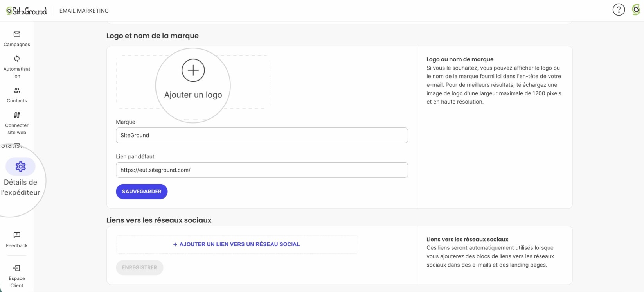Viewport: 644px width, 292px height.
Task: Click the Campagnes sidebar label
Action: [x=17, y=45]
